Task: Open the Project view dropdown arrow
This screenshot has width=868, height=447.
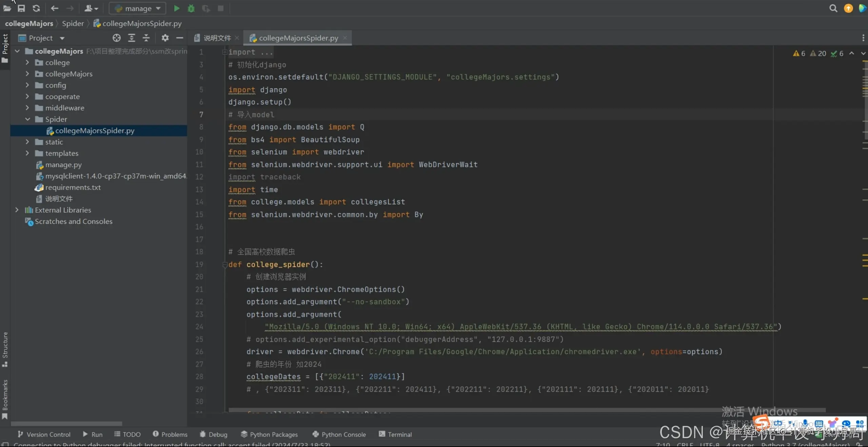Action: (62, 38)
